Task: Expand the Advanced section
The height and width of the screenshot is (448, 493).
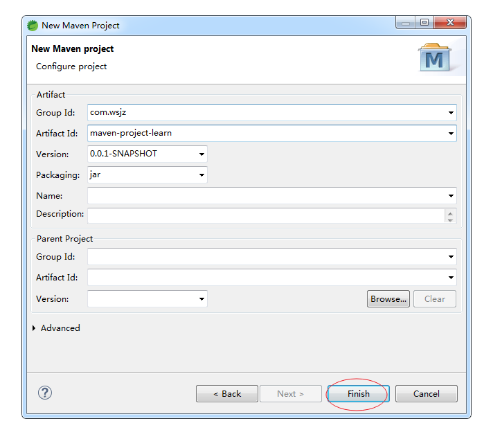Action: [x=34, y=328]
